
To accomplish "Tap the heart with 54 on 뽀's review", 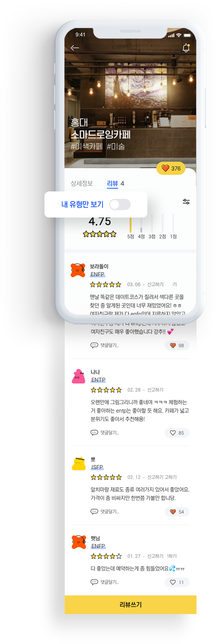I will coord(177,512).
